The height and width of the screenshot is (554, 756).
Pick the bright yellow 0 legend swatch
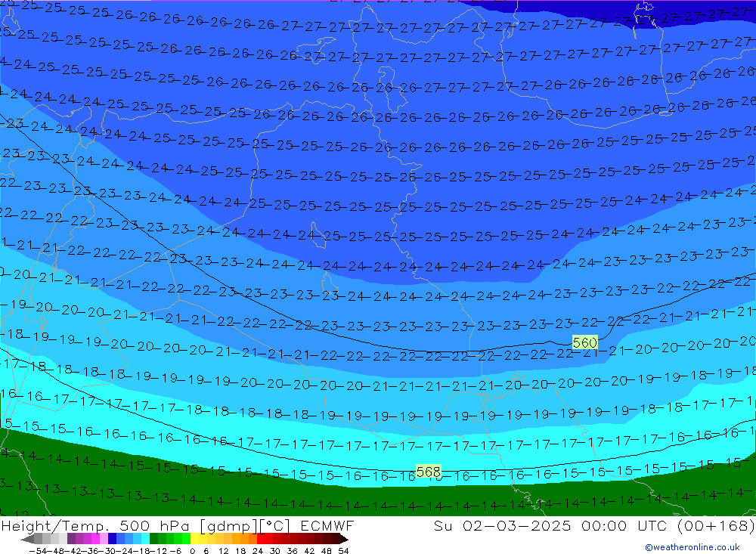click(x=195, y=539)
